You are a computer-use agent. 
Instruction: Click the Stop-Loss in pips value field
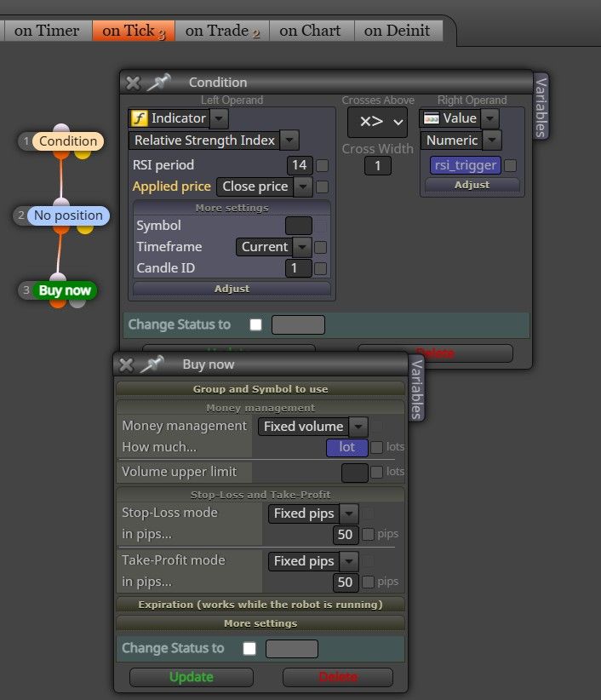click(346, 535)
